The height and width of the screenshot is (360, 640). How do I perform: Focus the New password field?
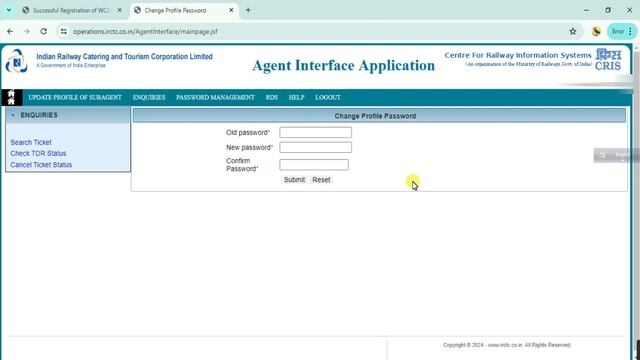pyautogui.click(x=316, y=147)
